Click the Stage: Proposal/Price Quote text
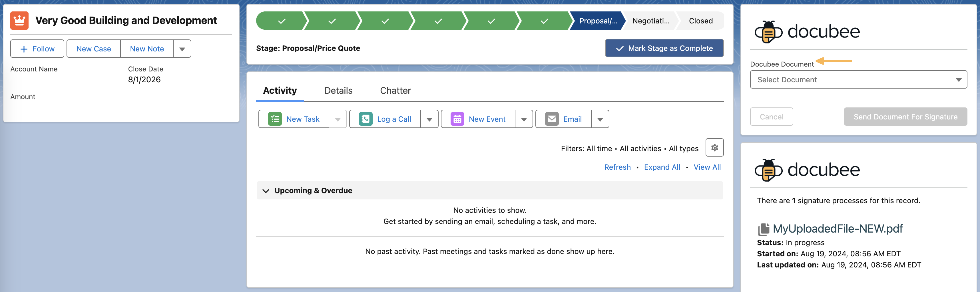The image size is (980, 292). point(308,48)
